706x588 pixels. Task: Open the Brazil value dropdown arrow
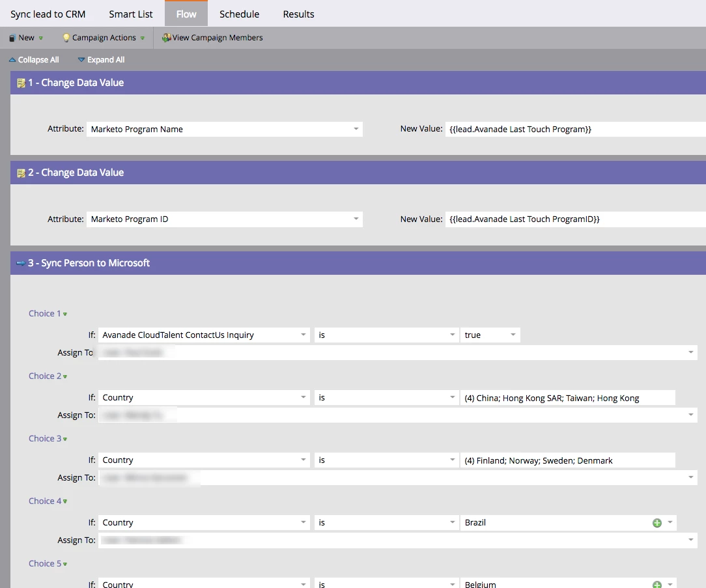pos(670,523)
